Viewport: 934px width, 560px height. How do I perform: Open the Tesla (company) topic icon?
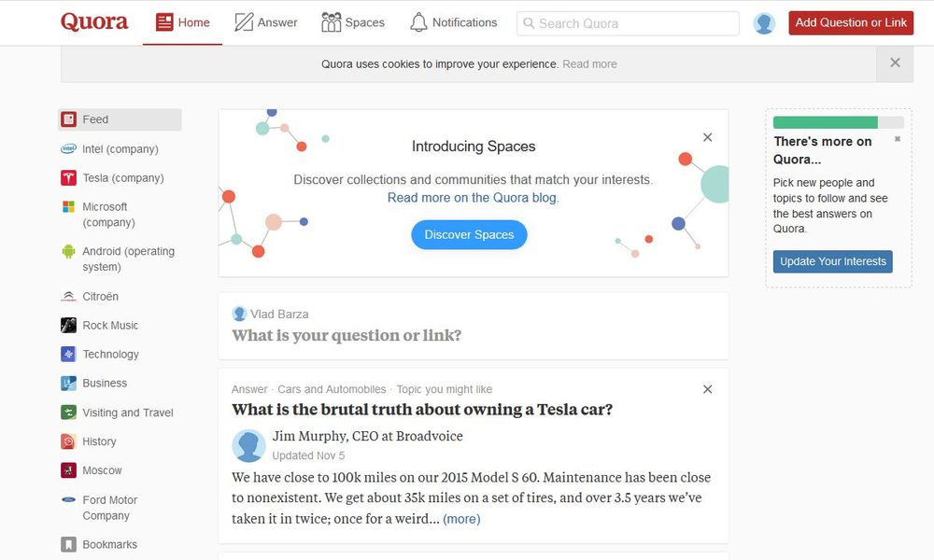click(68, 178)
